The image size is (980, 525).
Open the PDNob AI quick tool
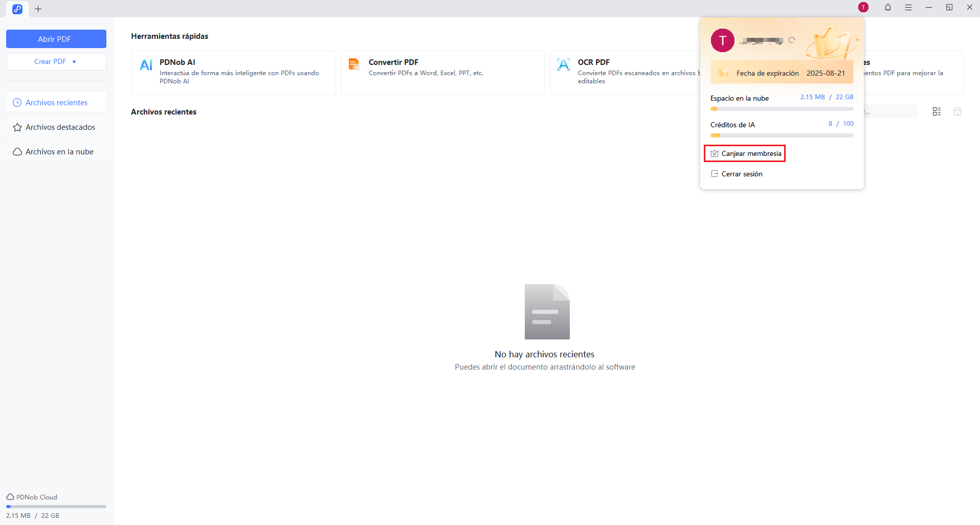(x=234, y=73)
